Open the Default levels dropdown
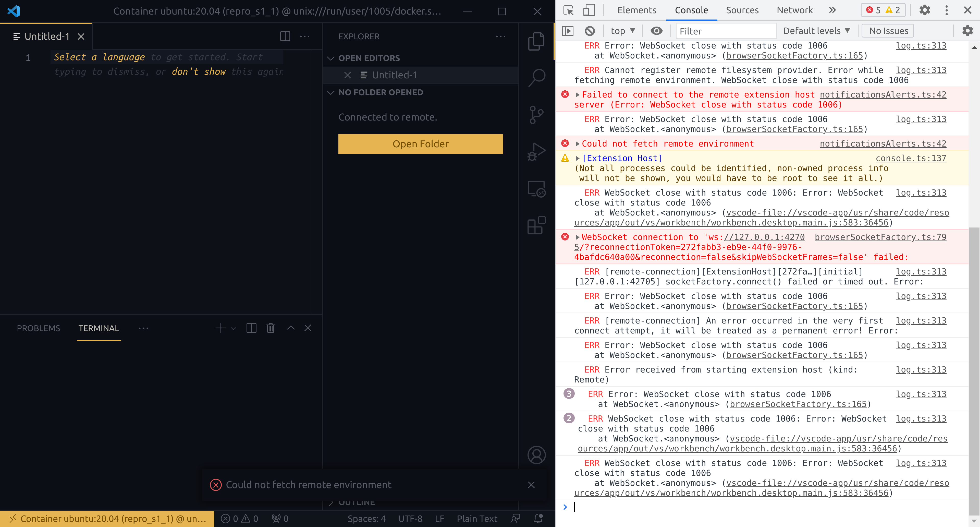Image resolution: width=980 pixels, height=527 pixels. point(816,31)
